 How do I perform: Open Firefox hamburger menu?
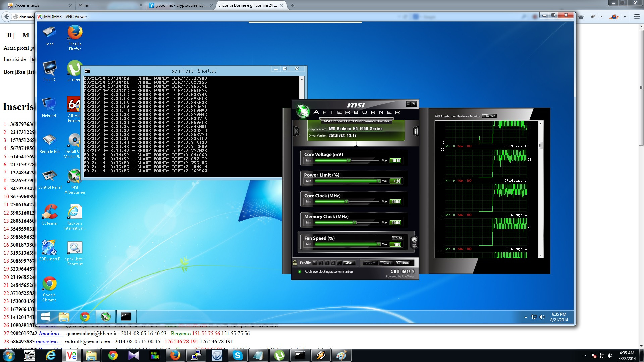pos(637,17)
